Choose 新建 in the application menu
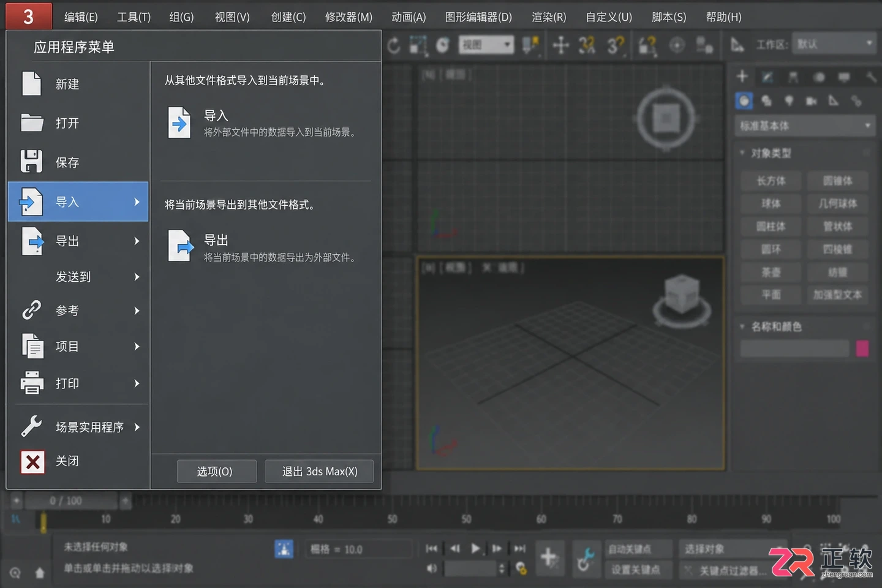Image resolution: width=882 pixels, height=588 pixels. tap(78, 84)
